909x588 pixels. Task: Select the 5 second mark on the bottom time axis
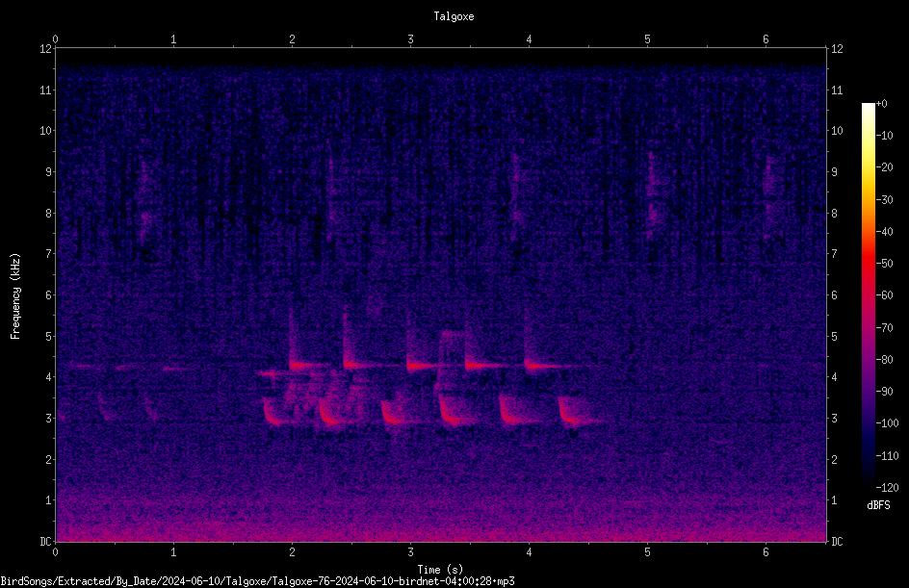[647, 552]
